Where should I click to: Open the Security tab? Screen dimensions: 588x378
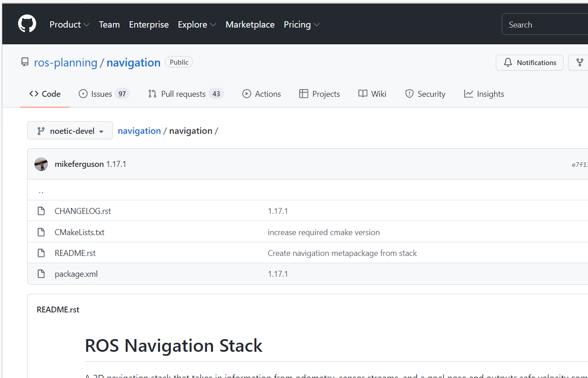[425, 94]
